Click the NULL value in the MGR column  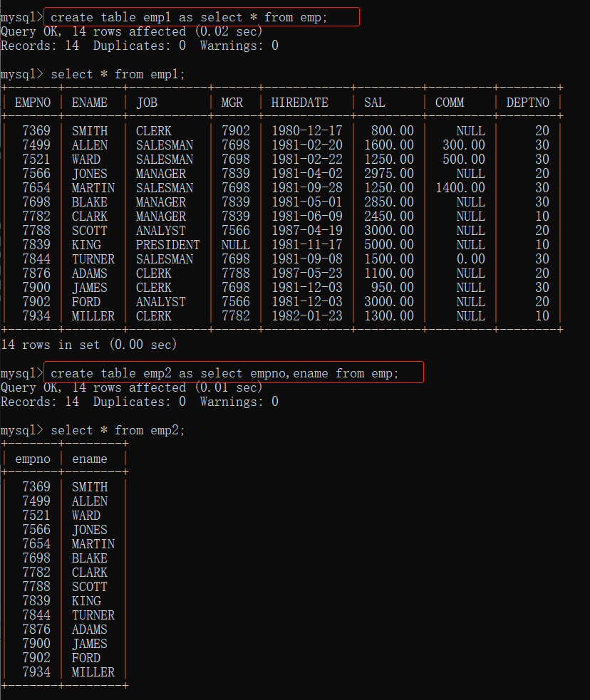[235, 245]
